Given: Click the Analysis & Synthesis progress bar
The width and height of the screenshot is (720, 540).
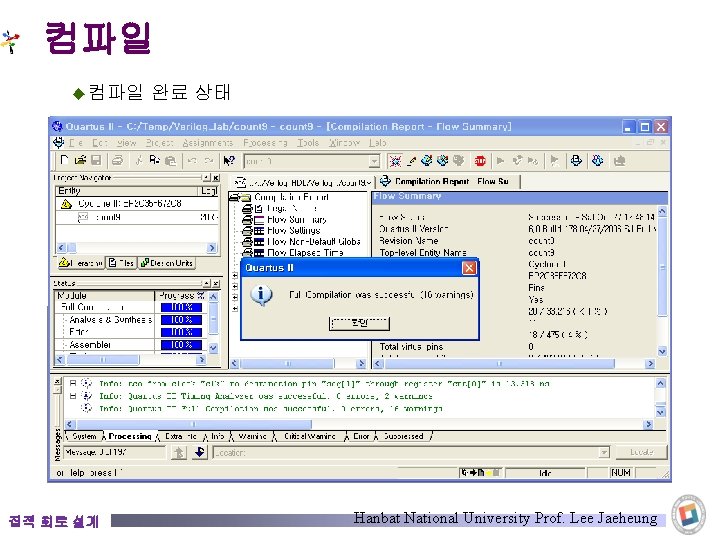Looking at the screenshot, I should [x=181, y=319].
